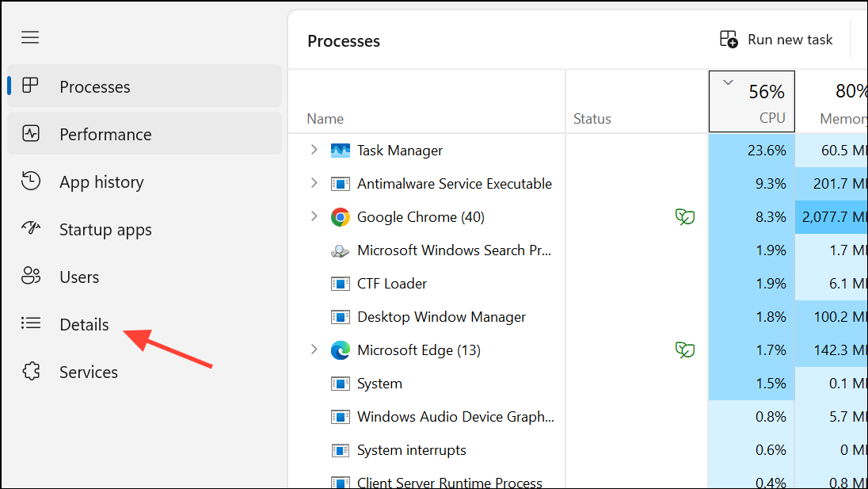Expand the Google Chrome process group
Screen dimensions: 868x489
314,216
